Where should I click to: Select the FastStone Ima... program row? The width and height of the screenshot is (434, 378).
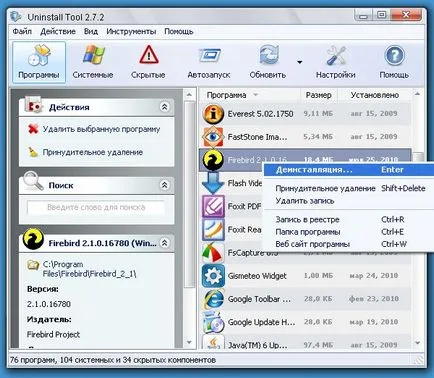pyautogui.click(x=305, y=137)
